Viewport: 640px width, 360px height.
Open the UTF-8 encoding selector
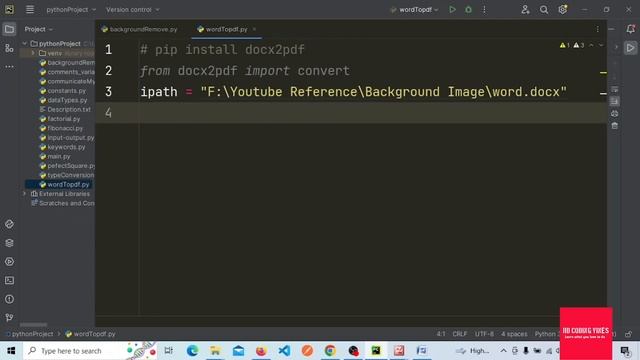pyautogui.click(x=484, y=334)
